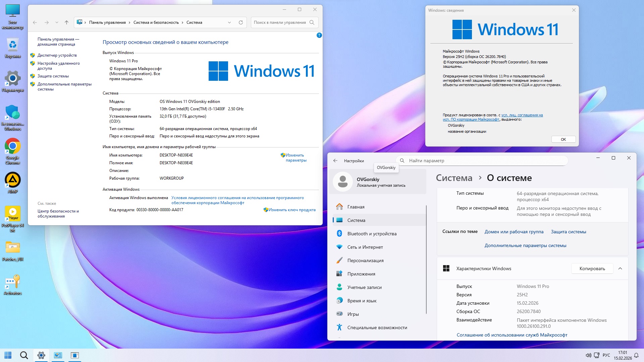Collapse the Windows specifications section chevron
The width and height of the screenshot is (644, 362).
(620, 268)
